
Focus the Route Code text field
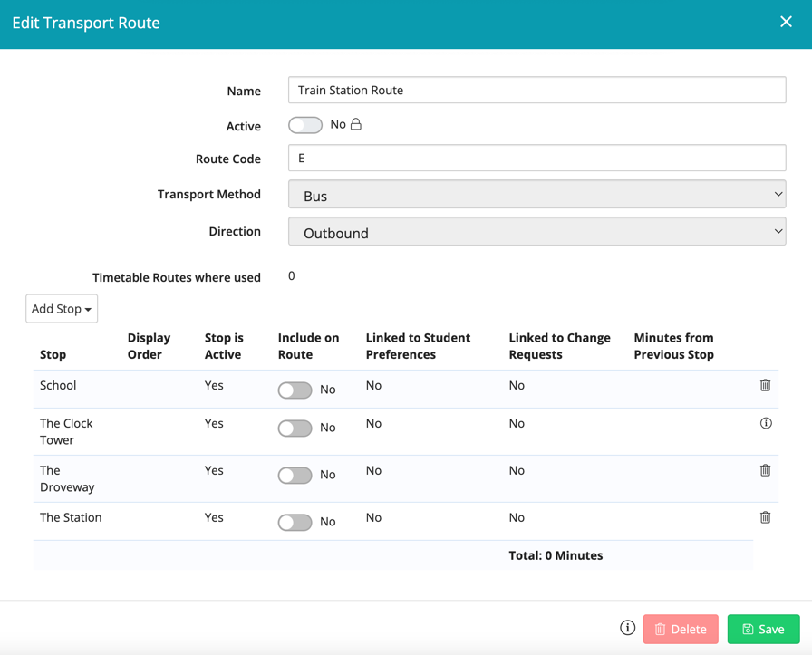click(x=536, y=159)
